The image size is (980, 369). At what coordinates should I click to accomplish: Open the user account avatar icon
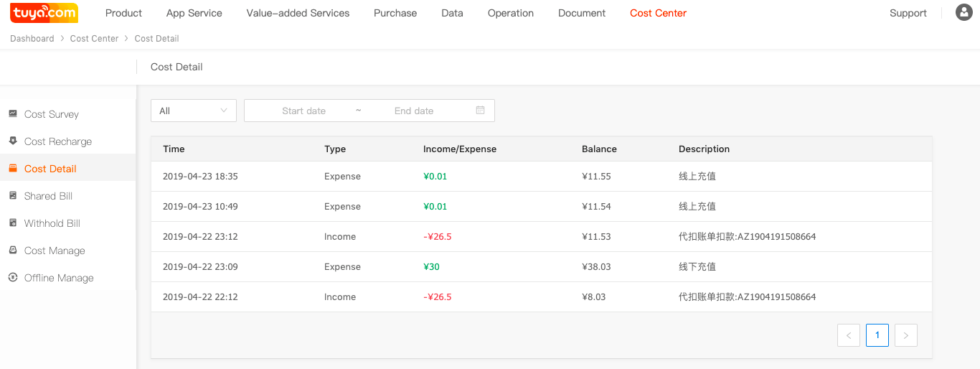pyautogui.click(x=964, y=12)
